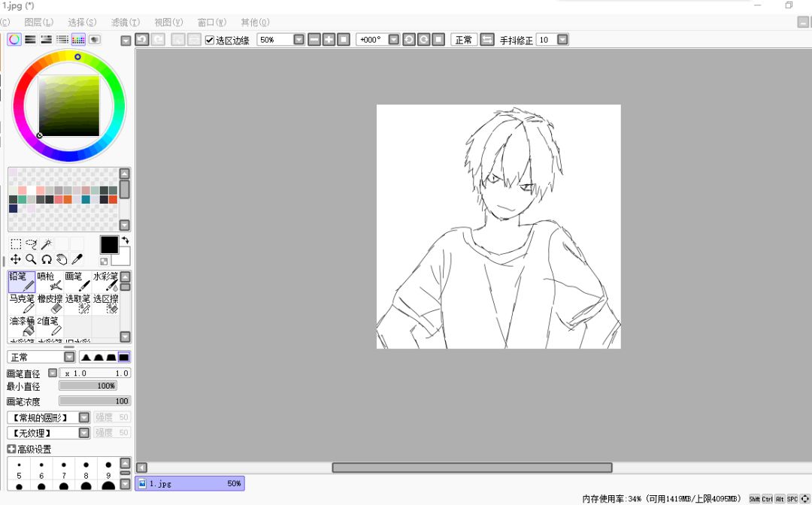Expand the 高级设置 advanced settings
This screenshot has height=505, width=812.
(11, 449)
